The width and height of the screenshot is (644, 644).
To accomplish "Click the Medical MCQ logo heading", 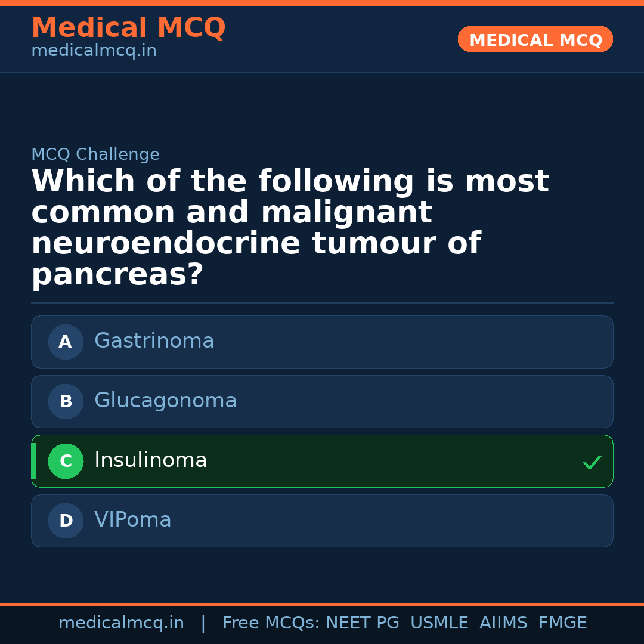I will click(x=128, y=28).
